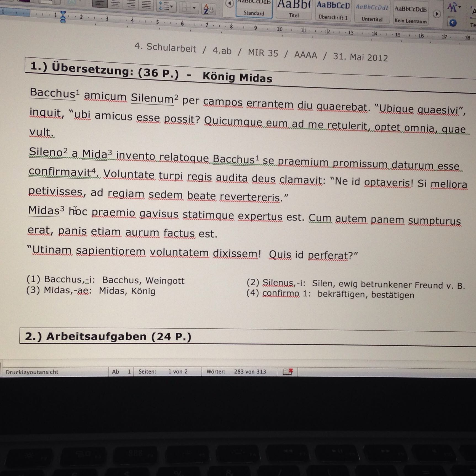Expand the borders dropdown arrow
This screenshot has width=476, height=476.
(x=194, y=8)
